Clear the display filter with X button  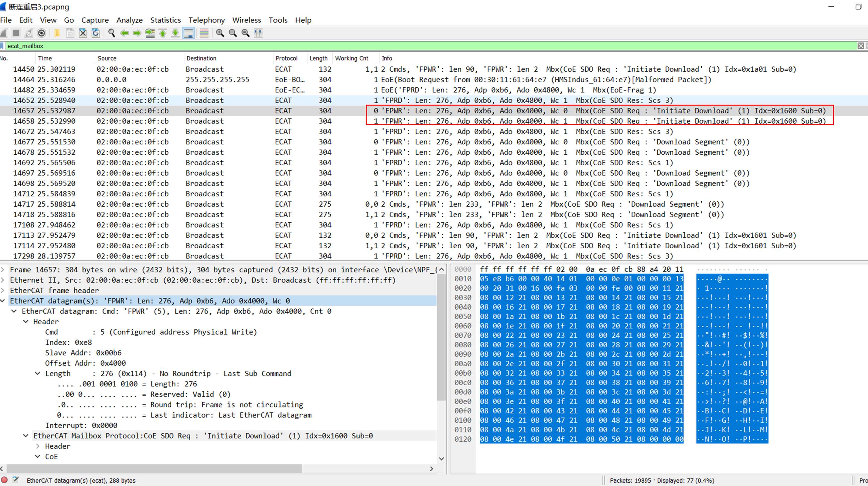[860, 46]
